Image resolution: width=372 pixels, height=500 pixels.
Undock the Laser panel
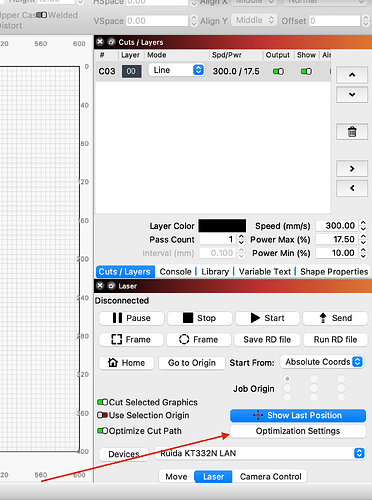tap(111, 286)
